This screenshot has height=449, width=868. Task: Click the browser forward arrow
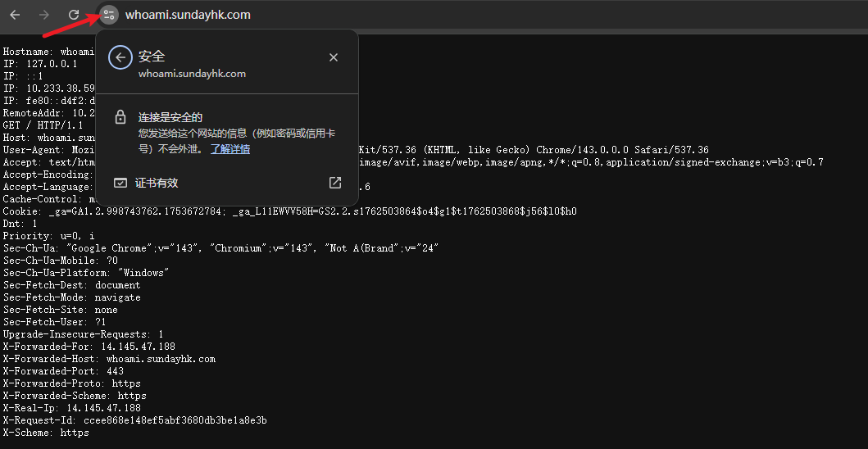point(44,15)
